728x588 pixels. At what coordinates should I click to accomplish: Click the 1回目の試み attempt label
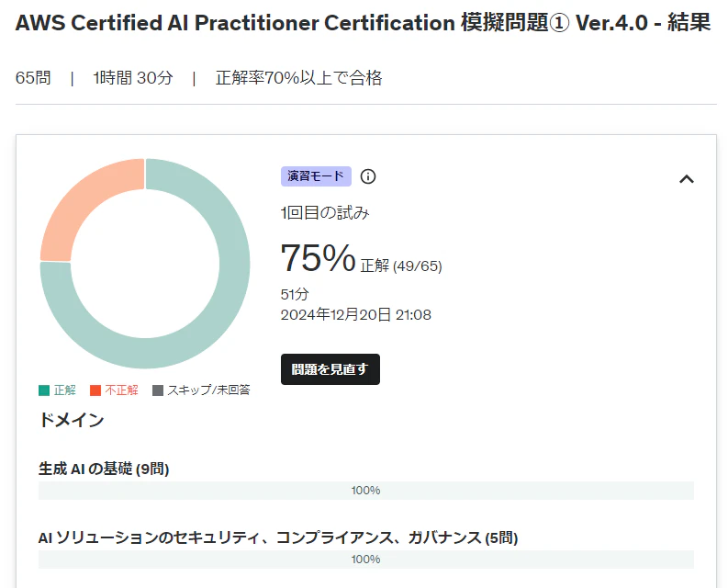tap(325, 213)
